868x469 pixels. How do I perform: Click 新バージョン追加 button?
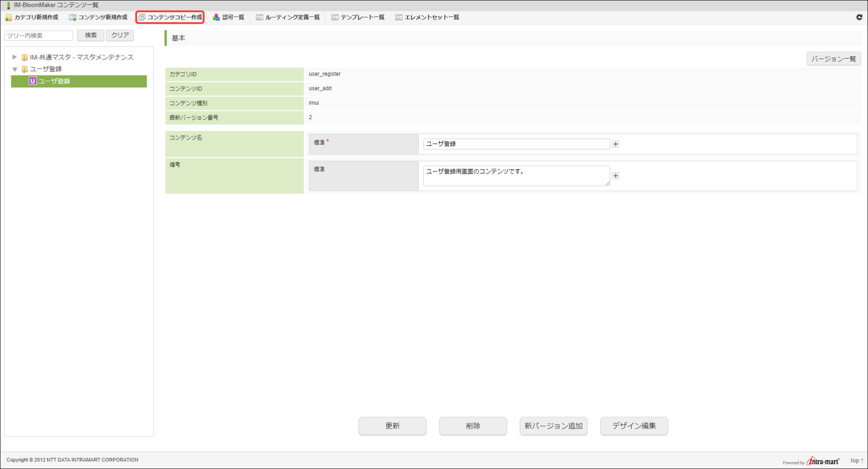554,426
